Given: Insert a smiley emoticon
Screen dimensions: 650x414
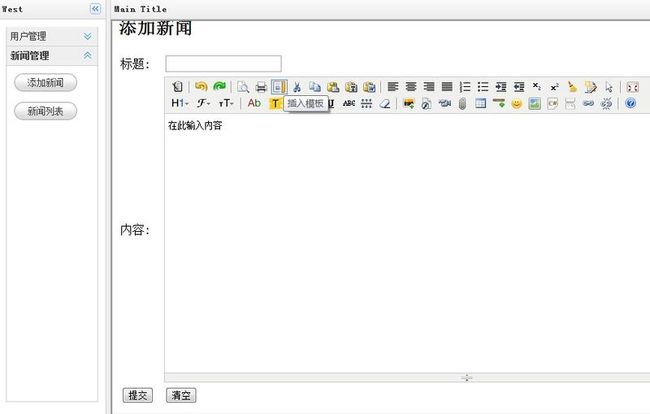Looking at the screenshot, I should pos(517,104).
